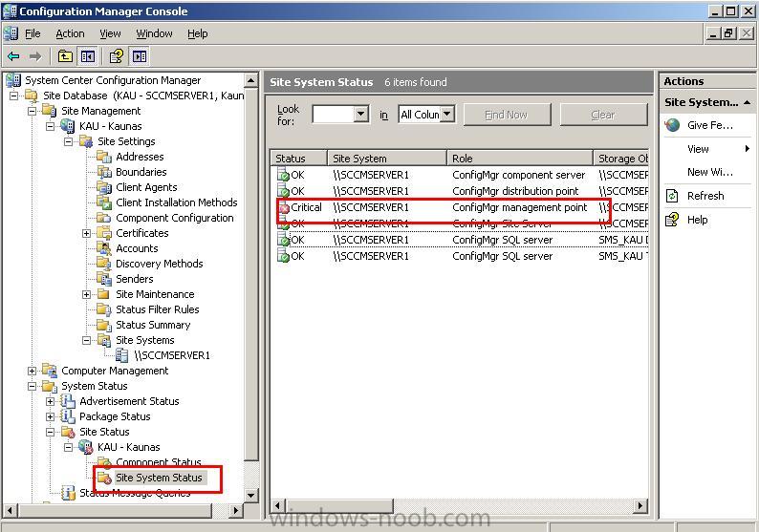Open the View submenu in Actions pane

pyautogui.click(x=707, y=149)
